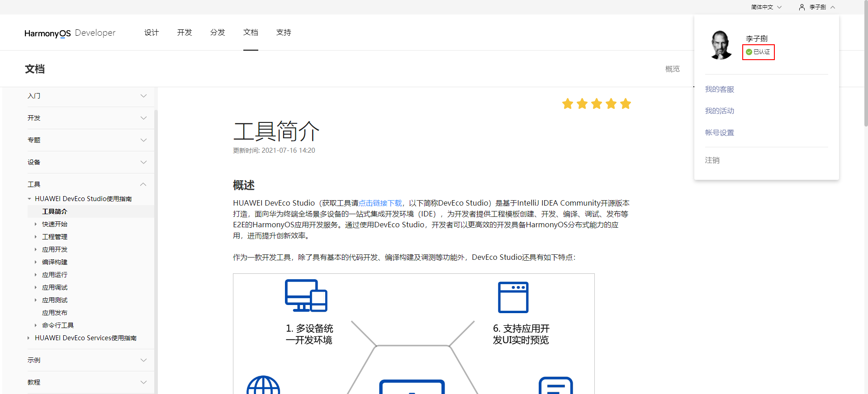The height and width of the screenshot is (394, 868).
Task: Click the second rating star
Action: click(582, 104)
